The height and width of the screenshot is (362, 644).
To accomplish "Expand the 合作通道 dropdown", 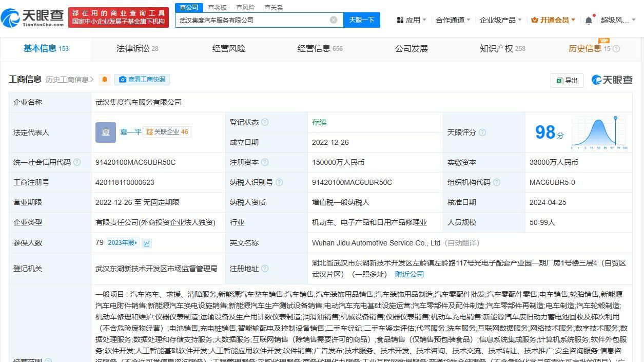I will pyautogui.click(x=453, y=20).
